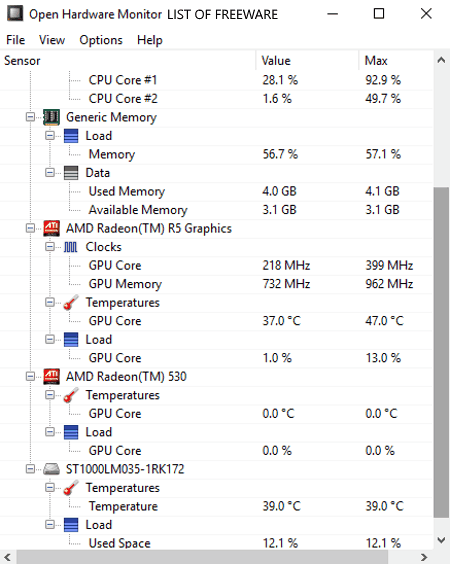Viewport: 450px width, 564px height.
Task: Click the Open Hardware Monitor title bar icon
Action: click(x=15, y=14)
